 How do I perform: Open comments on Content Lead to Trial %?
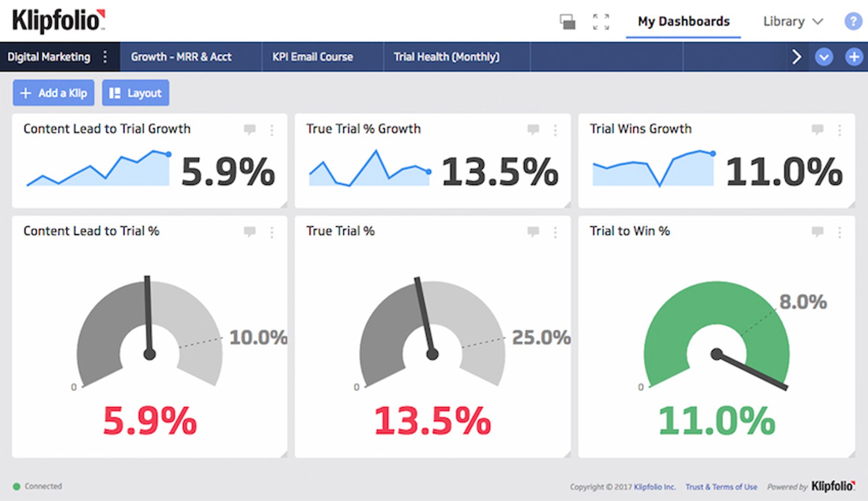250,231
